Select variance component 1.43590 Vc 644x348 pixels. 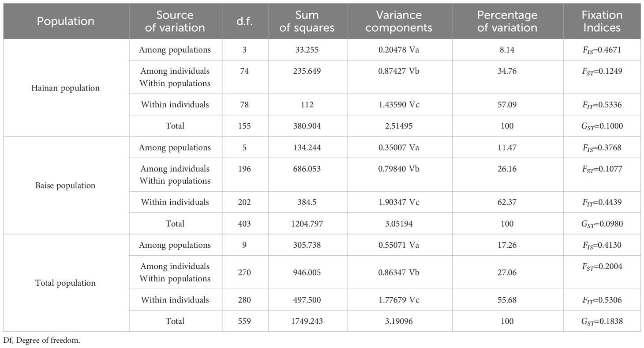(399, 105)
